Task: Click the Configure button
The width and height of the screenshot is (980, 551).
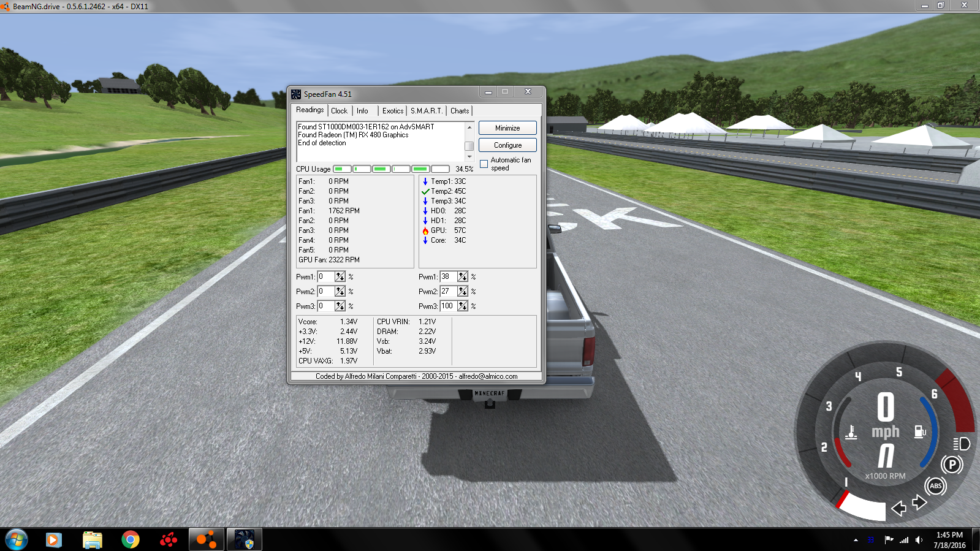Action: click(x=507, y=145)
